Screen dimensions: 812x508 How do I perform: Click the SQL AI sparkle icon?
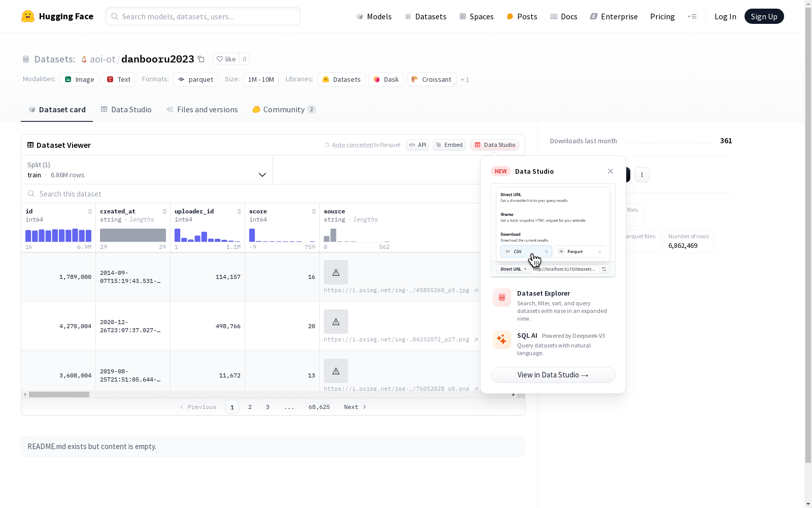point(502,339)
